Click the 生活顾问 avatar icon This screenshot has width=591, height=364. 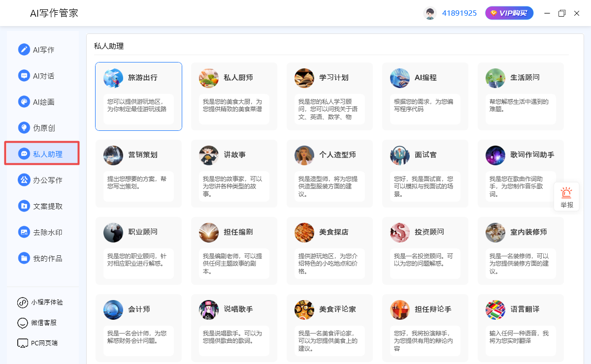pyautogui.click(x=495, y=78)
